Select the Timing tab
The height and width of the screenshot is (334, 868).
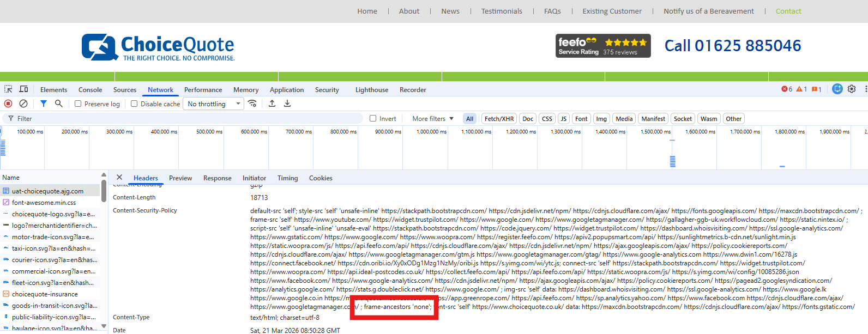(x=287, y=178)
